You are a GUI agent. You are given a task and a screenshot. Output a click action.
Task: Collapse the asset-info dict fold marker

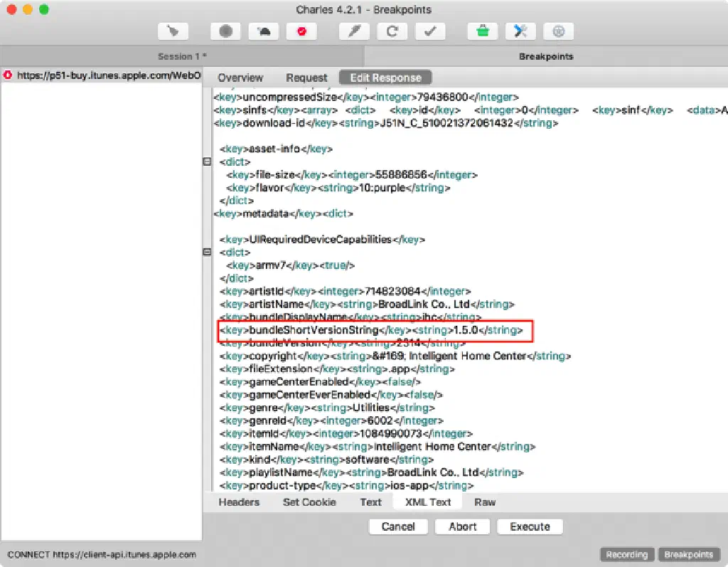click(207, 162)
